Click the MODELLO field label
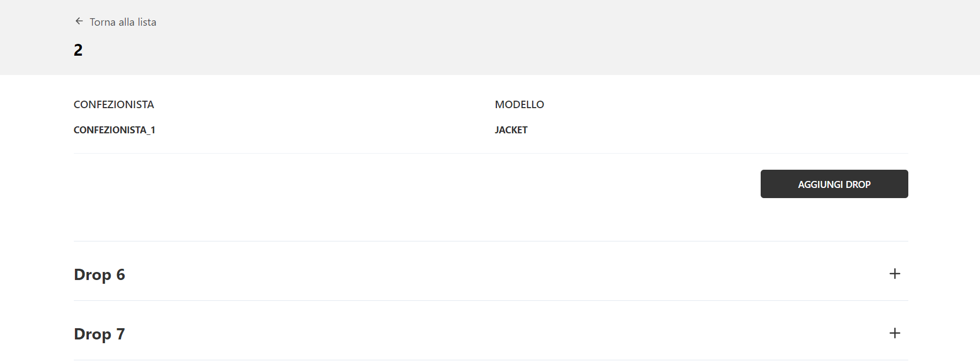The height and width of the screenshot is (363, 980). click(x=519, y=104)
